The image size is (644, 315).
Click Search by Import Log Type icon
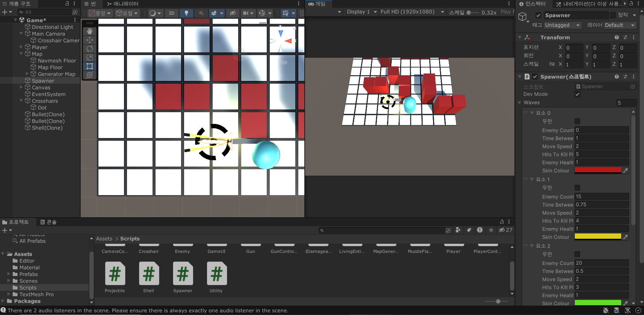pos(480,230)
